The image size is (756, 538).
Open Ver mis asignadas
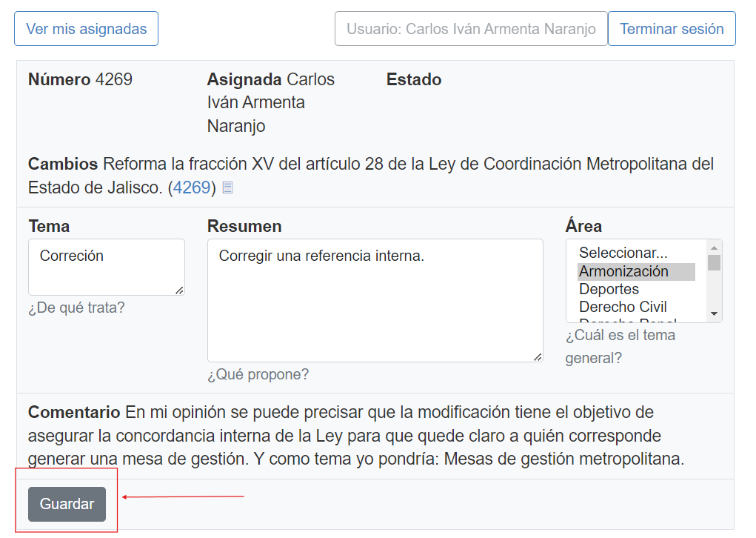click(87, 29)
